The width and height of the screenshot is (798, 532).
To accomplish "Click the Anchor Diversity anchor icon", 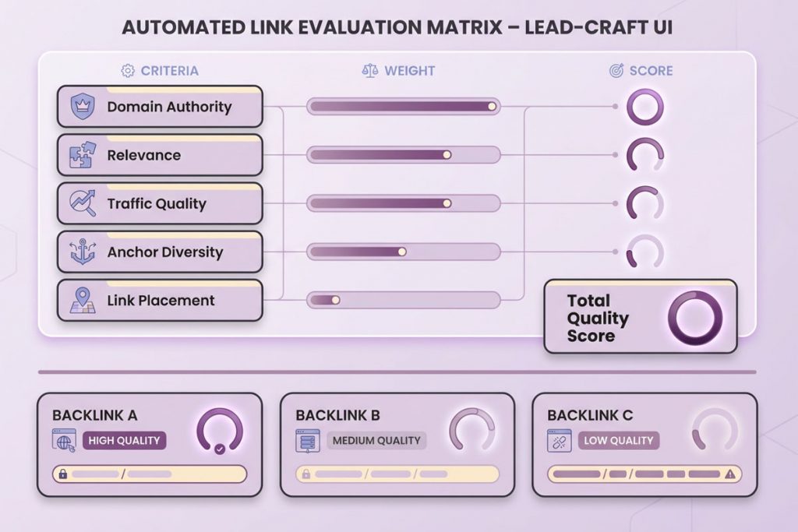I will [x=83, y=252].
